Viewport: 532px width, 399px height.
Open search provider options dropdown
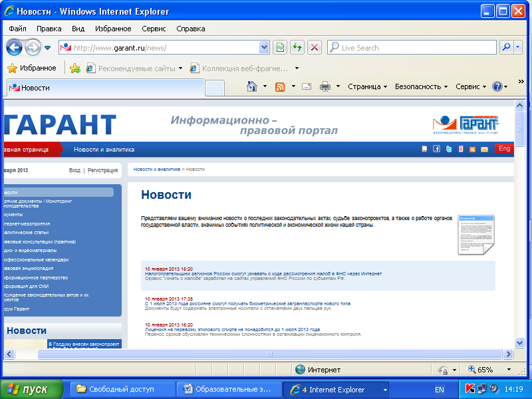point(518,47)
